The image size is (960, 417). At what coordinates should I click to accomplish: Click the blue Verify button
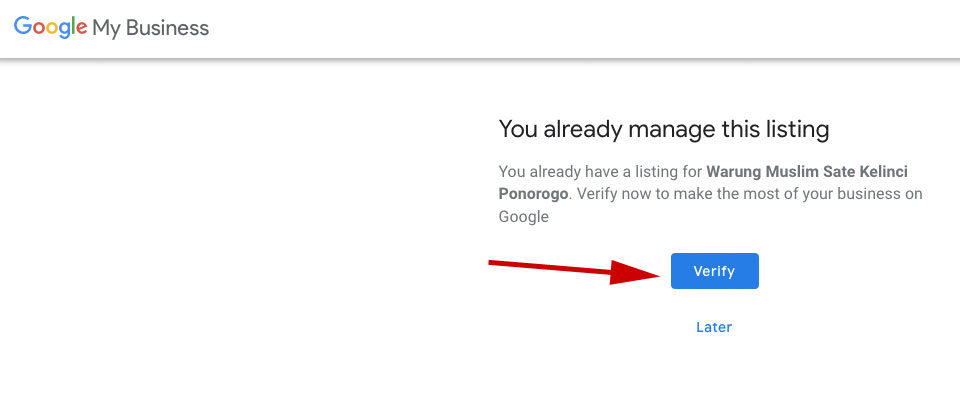click(x=714, y=271)
